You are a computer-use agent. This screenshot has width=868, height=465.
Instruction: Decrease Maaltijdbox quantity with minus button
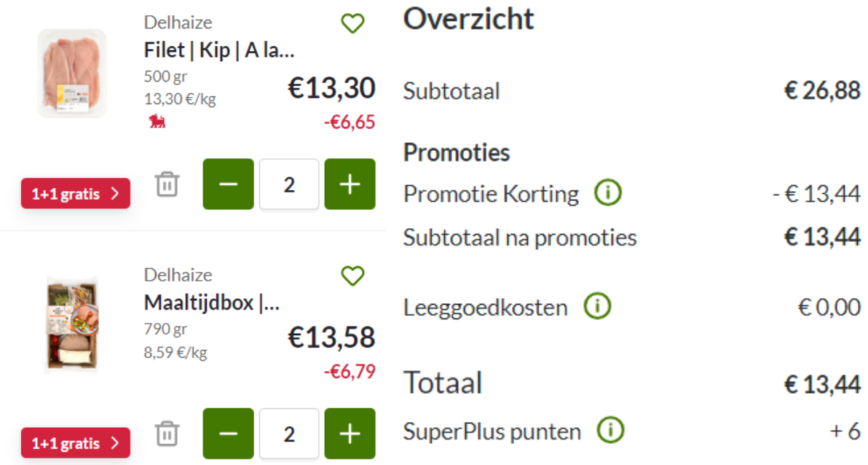pos(228,434)
